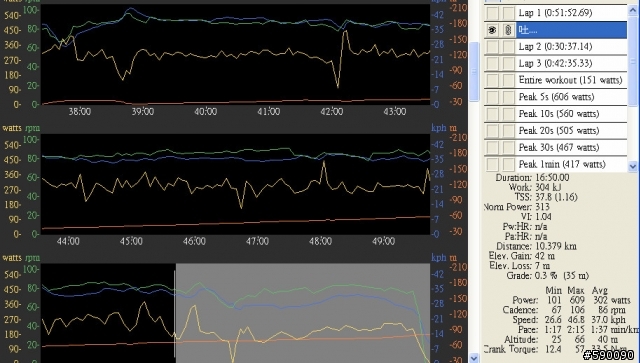The width and height of the screenshot is (640, 363).
Task: Click the TSS 37.8 (1.16) value
Action: point(556,197)
